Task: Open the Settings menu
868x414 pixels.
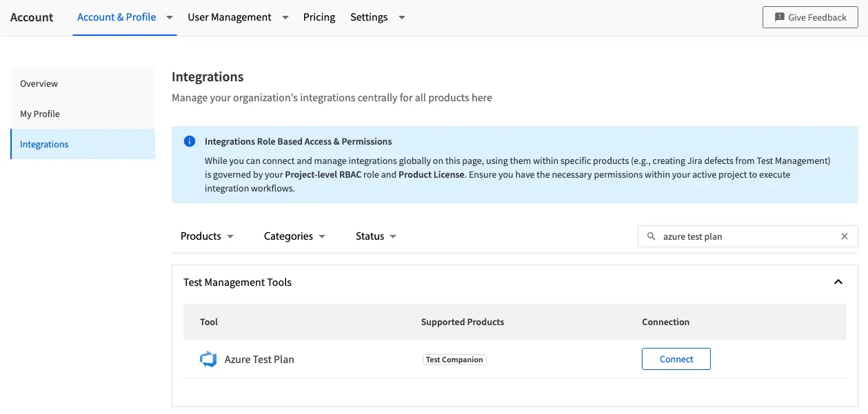Action: 369,17
